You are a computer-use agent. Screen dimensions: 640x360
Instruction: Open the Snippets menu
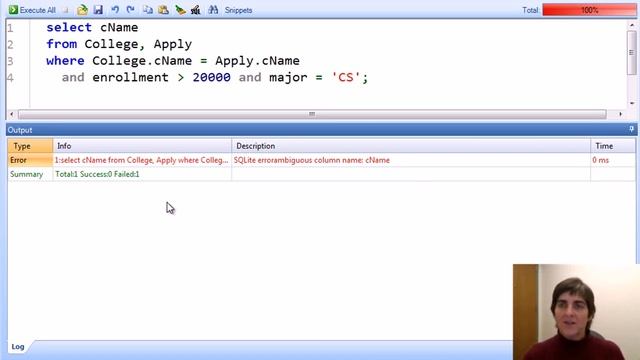click(238, 10)
